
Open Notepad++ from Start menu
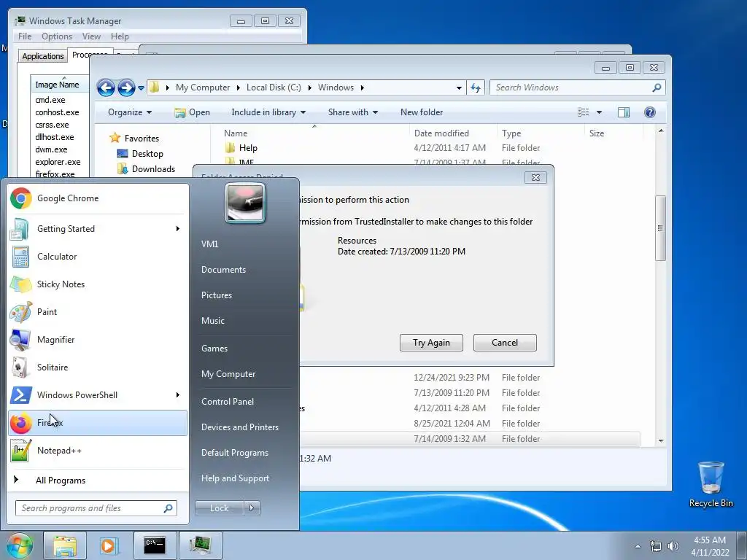point(98,451)
